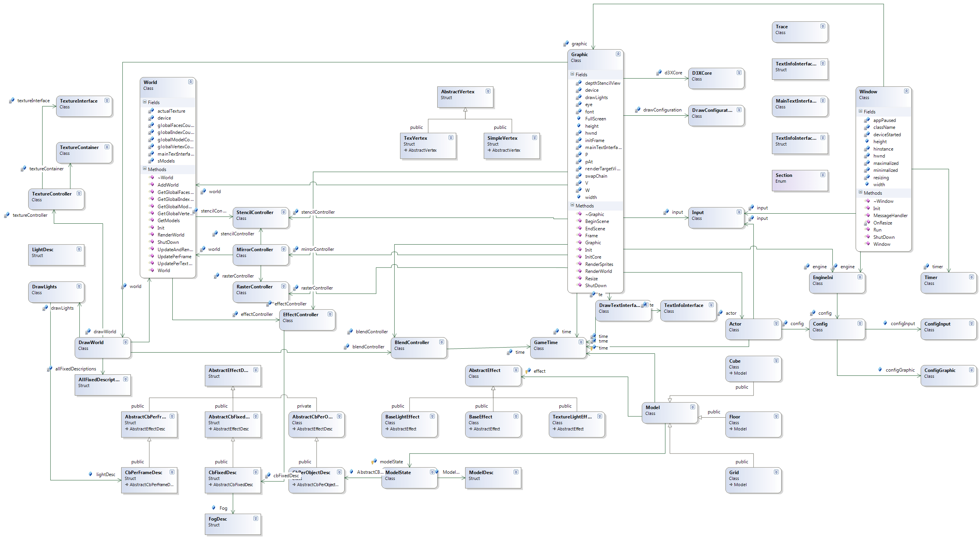Expand the Trace class with its chevron
Image resolution: width=980 pixels, height=538 pixels.
pos(822,26)
